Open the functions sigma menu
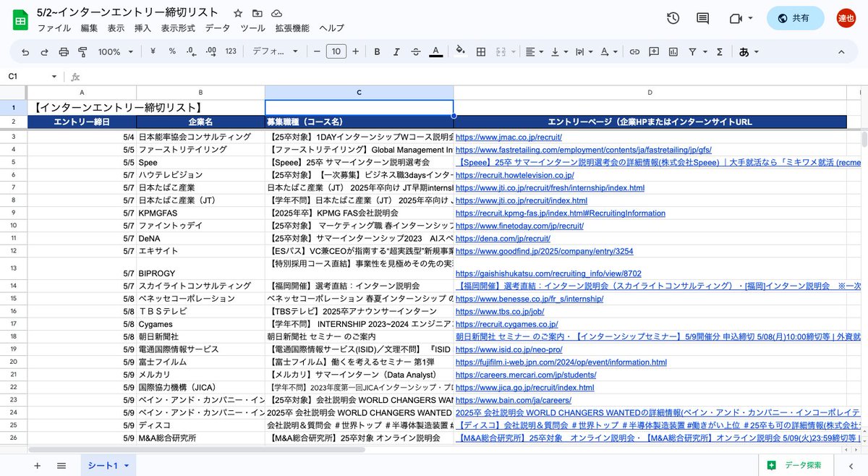 (x=719, y=51)
